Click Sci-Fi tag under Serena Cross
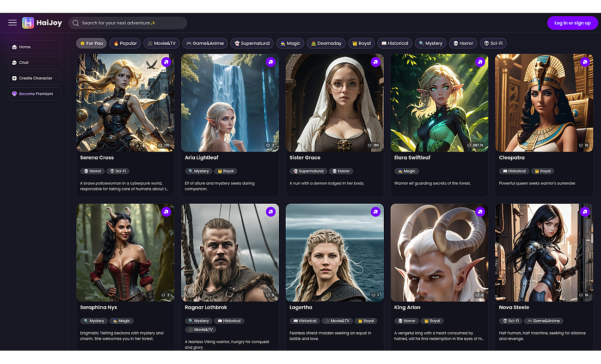The height and width of the screenshot is (364, 601). tap(118, 171)
